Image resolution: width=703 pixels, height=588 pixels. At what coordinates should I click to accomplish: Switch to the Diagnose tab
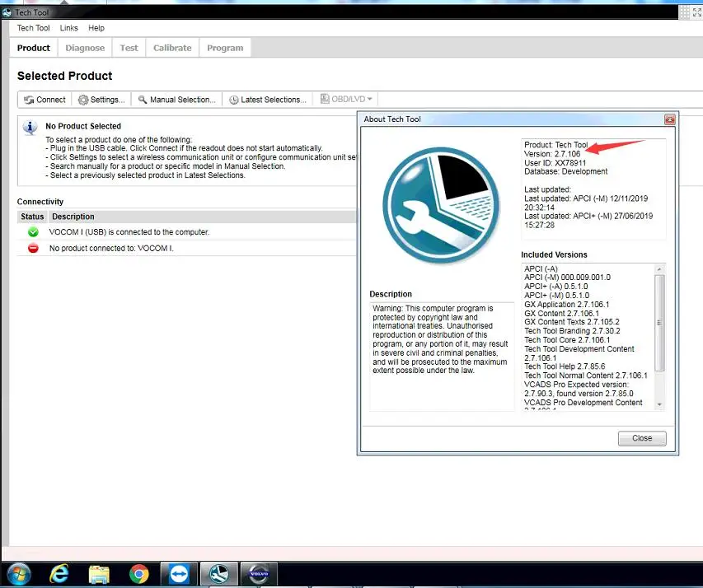85,48
